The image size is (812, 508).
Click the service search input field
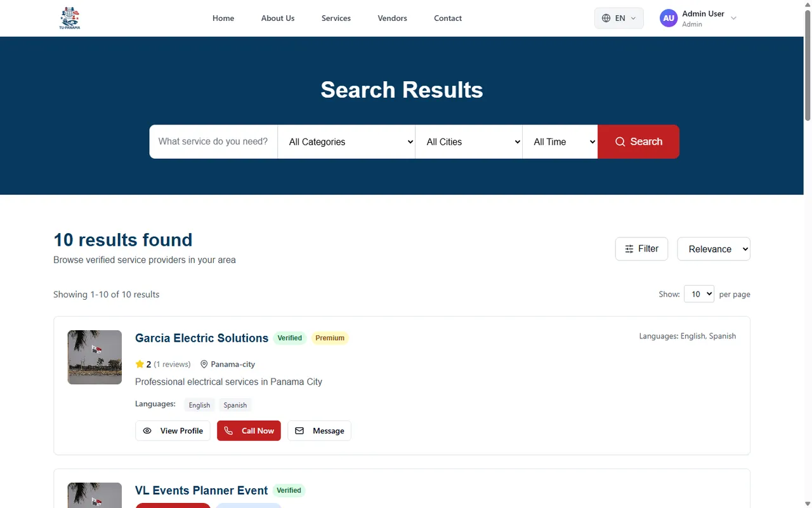click(213, 142)
